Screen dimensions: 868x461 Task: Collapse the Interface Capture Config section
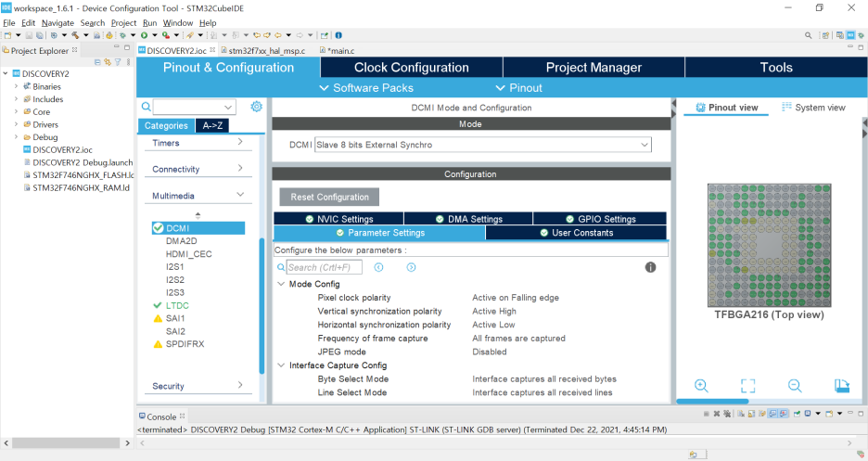[281, 365]
